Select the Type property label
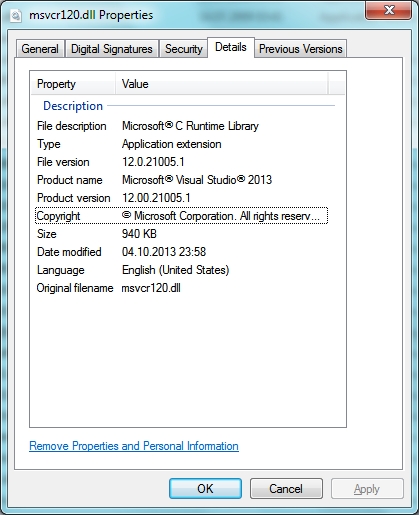Screen dimensions: 419x515 (49, 144)
